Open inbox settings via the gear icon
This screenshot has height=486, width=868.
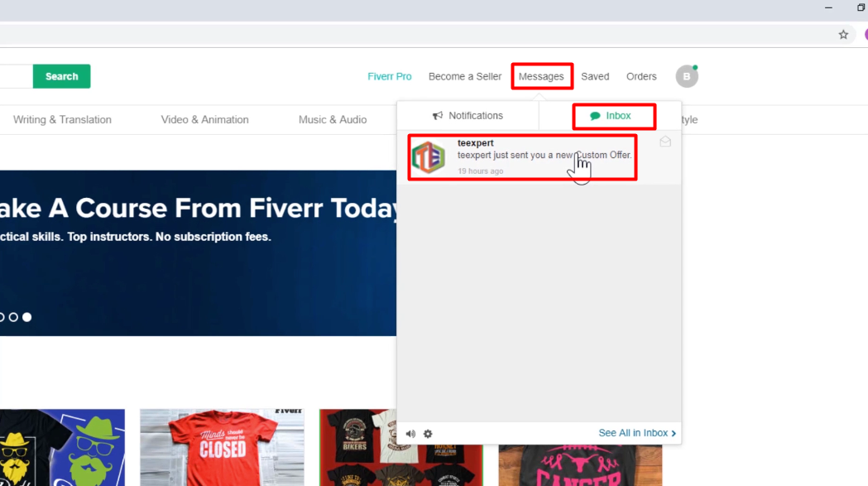427,433
